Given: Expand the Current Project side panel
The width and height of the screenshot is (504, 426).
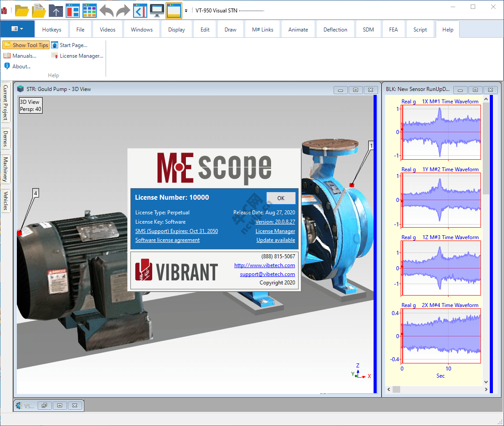Looking at the screenshot, I should pos(5,103).
